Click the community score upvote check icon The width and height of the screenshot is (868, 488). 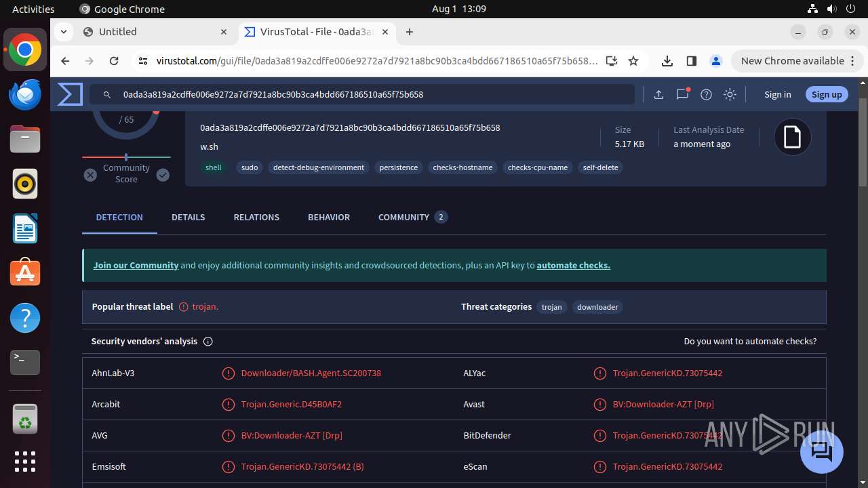[x=163, y=175]
